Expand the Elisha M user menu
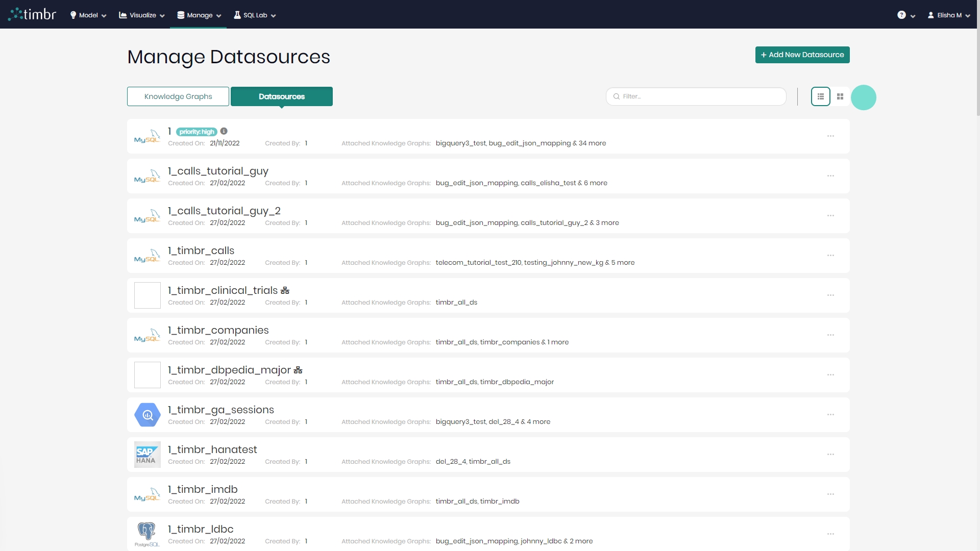Screen dimensions: 980x551 click(948, 15)
